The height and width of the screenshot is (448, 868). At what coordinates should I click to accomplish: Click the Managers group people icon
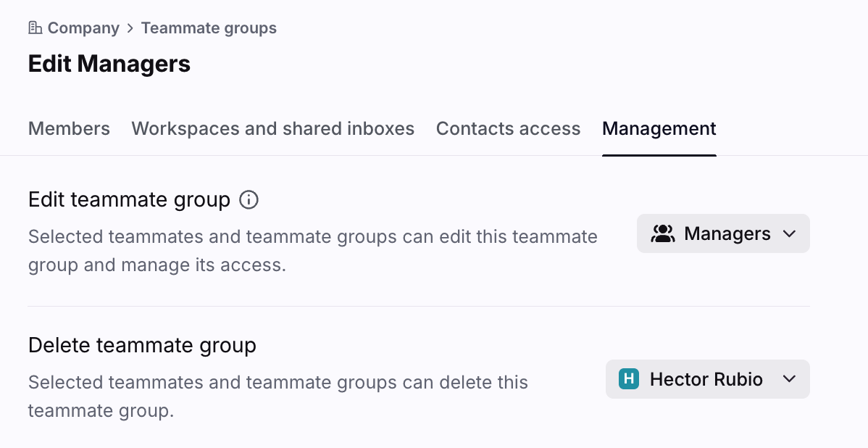pos(662,233)
